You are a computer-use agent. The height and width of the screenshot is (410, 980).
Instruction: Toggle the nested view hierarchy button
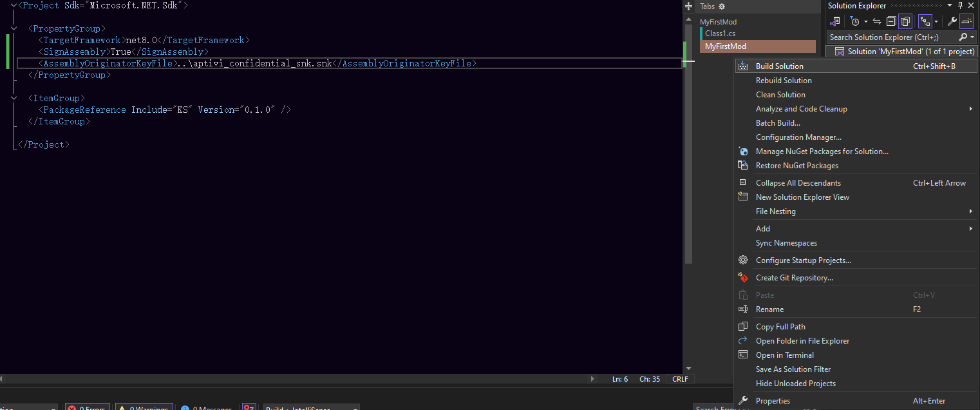(x=925, y=21)
